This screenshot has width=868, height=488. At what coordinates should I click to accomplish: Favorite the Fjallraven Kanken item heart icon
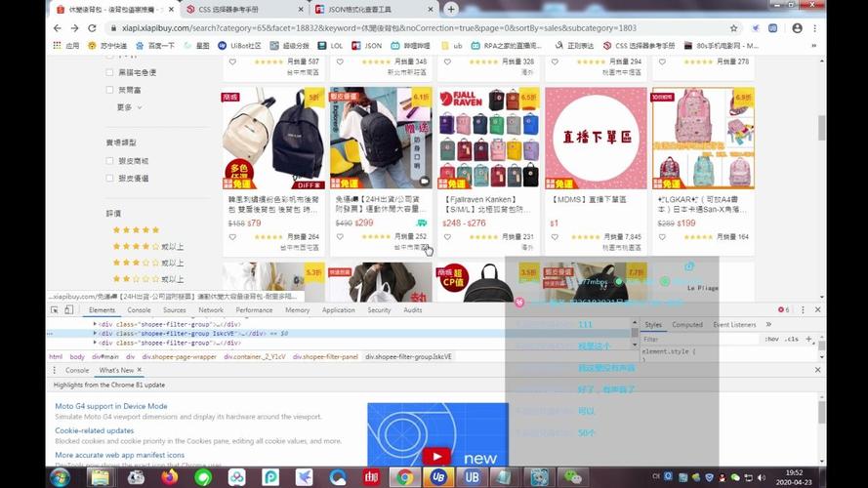point(447,237)
